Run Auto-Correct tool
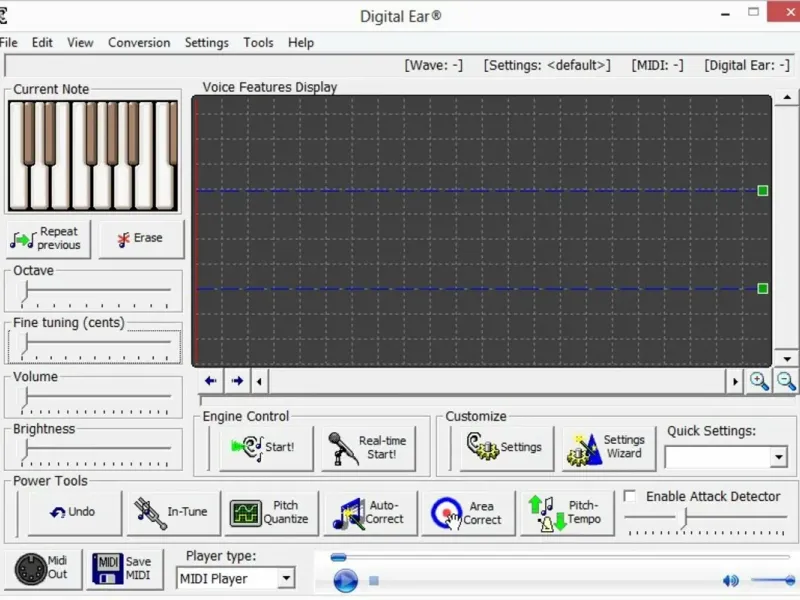This screenshot has width=800, height=600. coord(370,512)
